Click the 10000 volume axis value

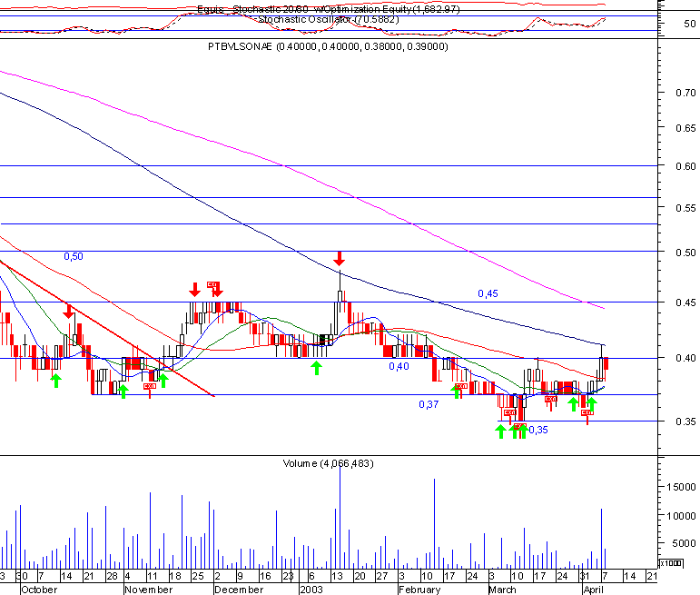(x=681, y=516)
